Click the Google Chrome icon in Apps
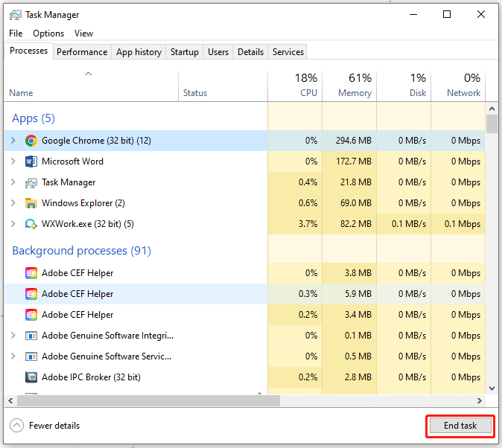The image size is (502, 448). pos(31,141)
